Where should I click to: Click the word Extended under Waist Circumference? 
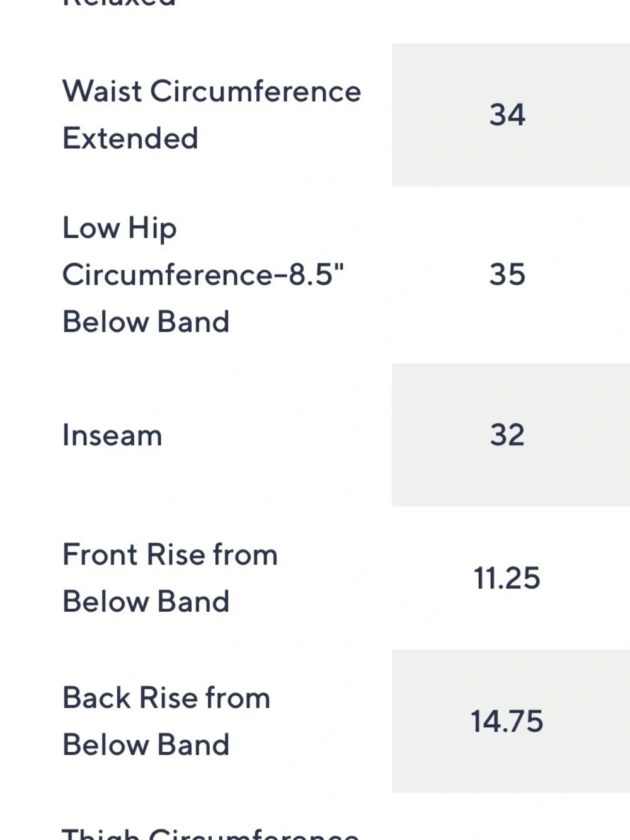[x=130, y=138]
